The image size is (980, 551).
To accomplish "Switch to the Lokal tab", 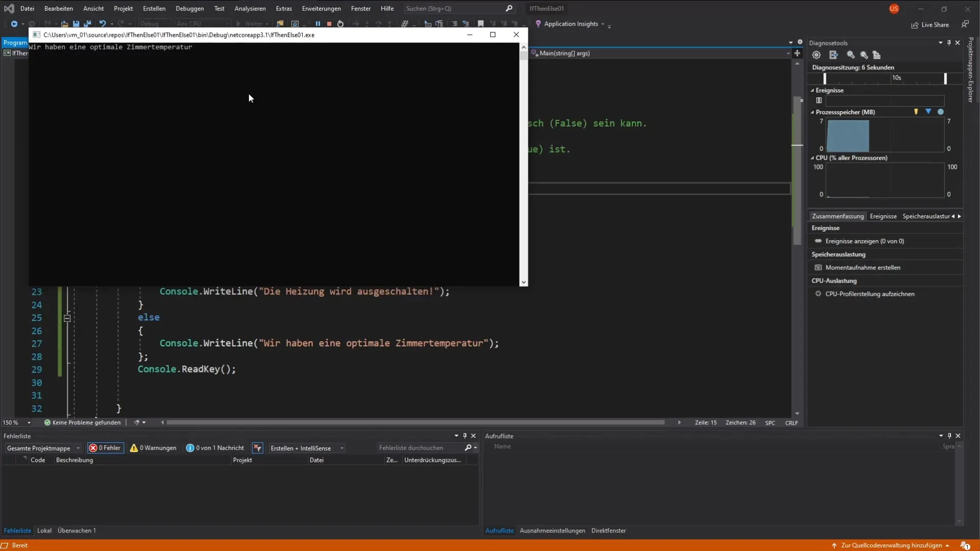I will (44, 531).
